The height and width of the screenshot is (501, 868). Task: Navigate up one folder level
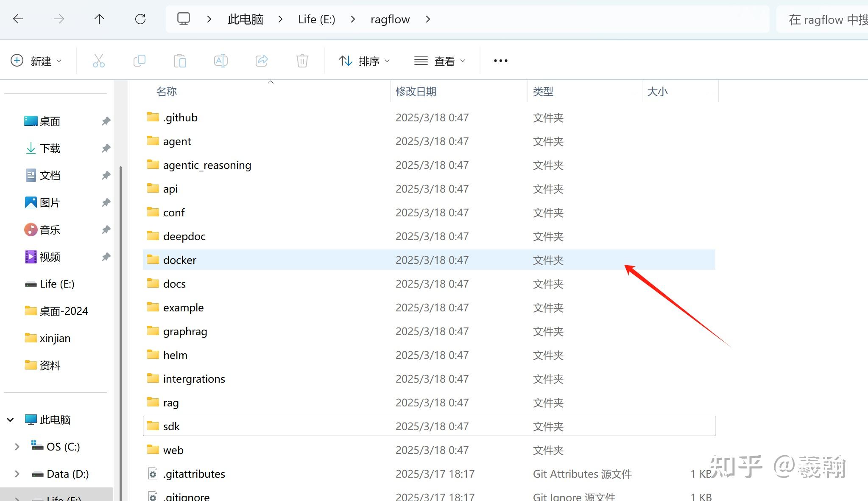coord(99,19)
